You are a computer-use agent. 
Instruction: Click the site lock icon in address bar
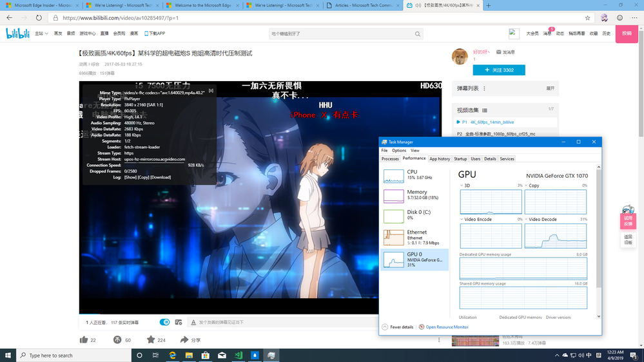tap(56, 18)
